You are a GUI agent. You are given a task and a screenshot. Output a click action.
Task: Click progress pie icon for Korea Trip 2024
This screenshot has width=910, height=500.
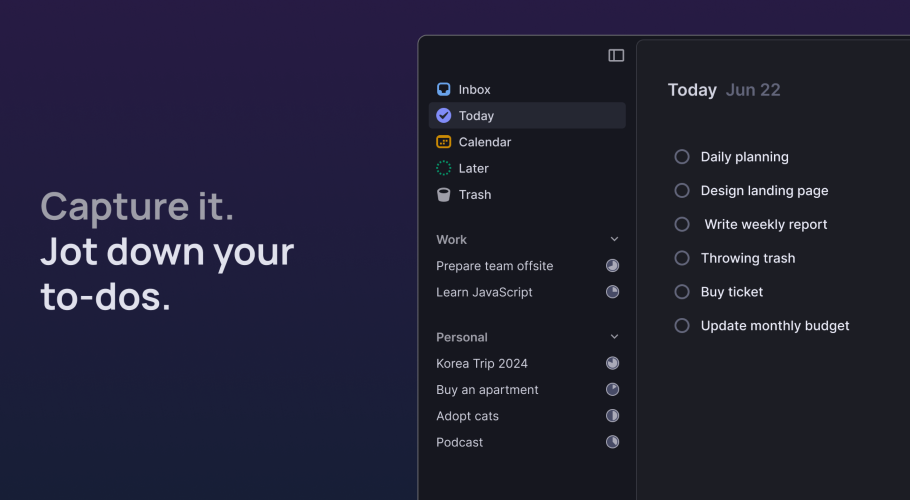click(x=612, y=363)
